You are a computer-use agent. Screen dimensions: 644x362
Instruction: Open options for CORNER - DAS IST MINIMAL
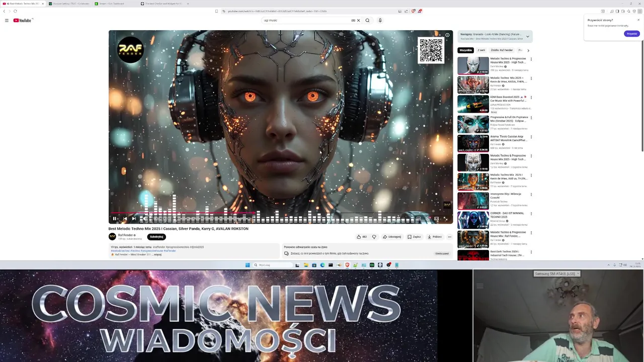point(531,214)
